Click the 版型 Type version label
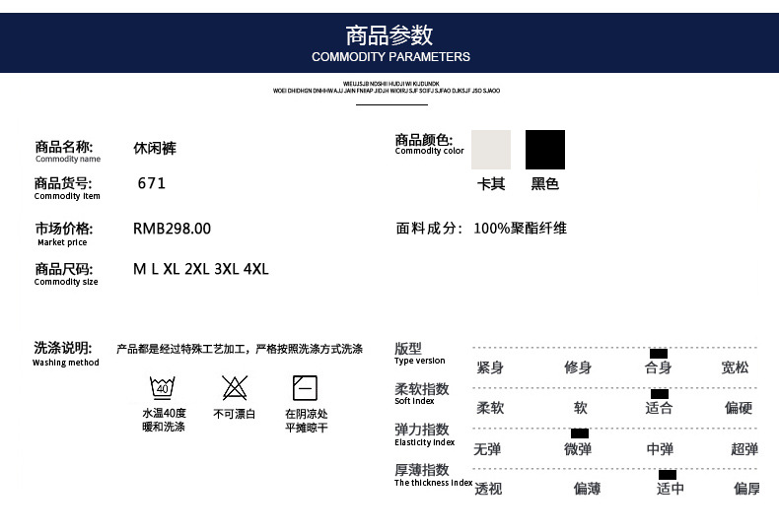 [420, 354]
